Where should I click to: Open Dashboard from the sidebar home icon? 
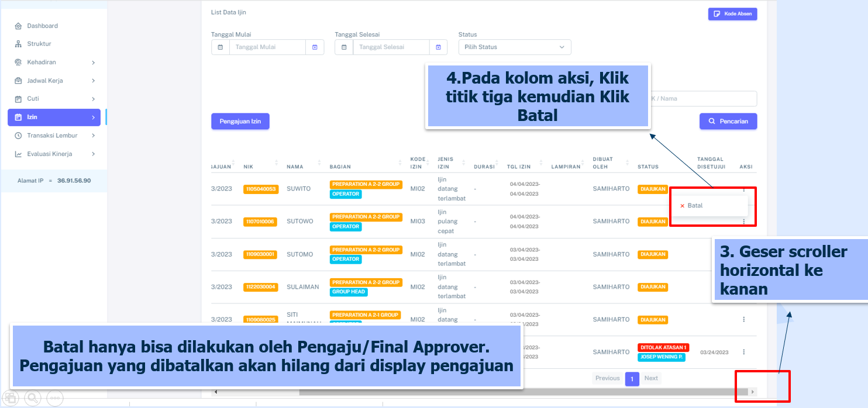(18, 26)
